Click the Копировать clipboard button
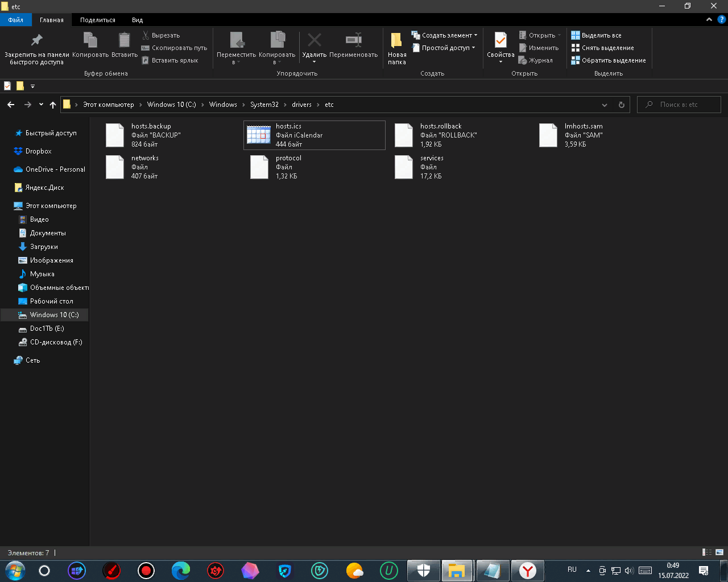Viewport: 728px width, 582px height. tap(90, 45)
